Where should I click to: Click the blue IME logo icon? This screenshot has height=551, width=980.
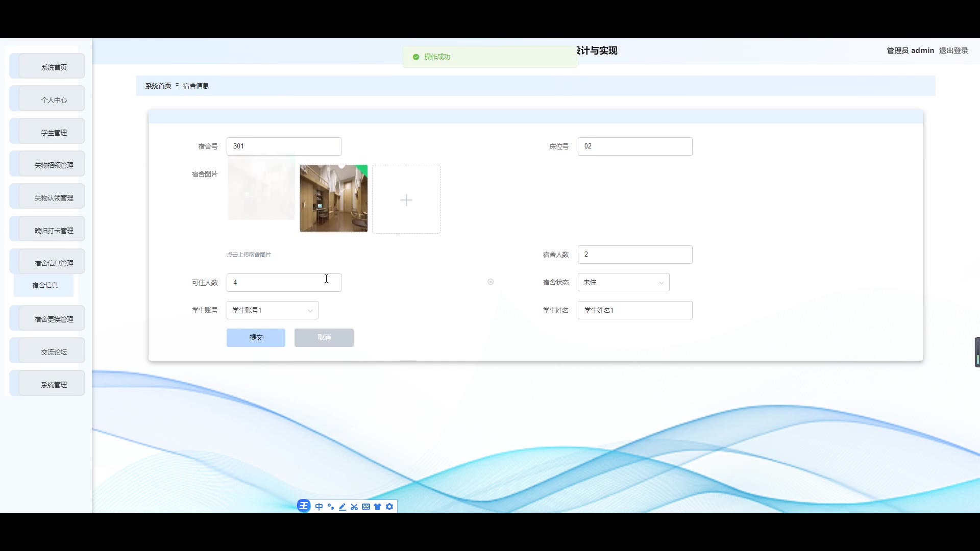click(x=304, y=506)
